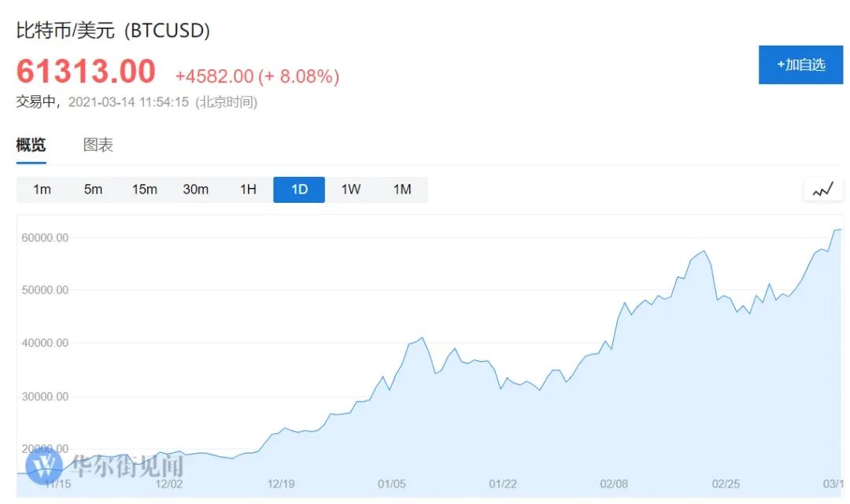Select the 1H timeframe
Viewport: 850px width, 504px height.
coord(247,189)
